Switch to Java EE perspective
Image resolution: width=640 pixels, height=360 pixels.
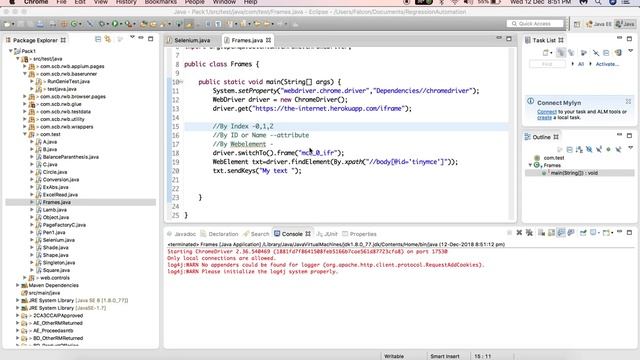(x=599, y=24)
